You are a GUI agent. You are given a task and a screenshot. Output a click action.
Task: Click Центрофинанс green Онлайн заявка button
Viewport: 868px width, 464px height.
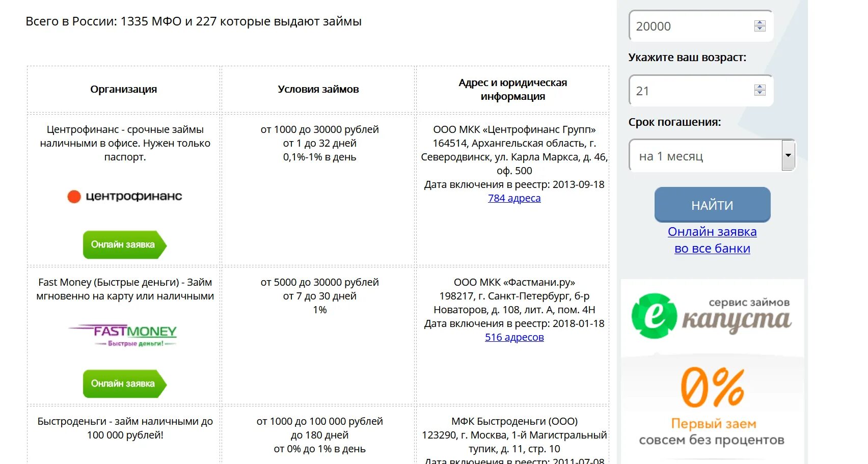click(124, 245)
